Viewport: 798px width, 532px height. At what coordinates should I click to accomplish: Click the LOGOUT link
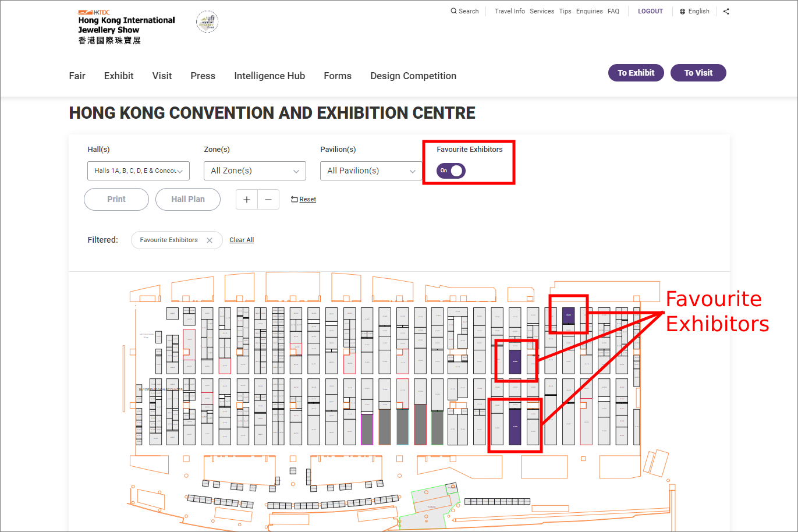(x=650, y=11)
